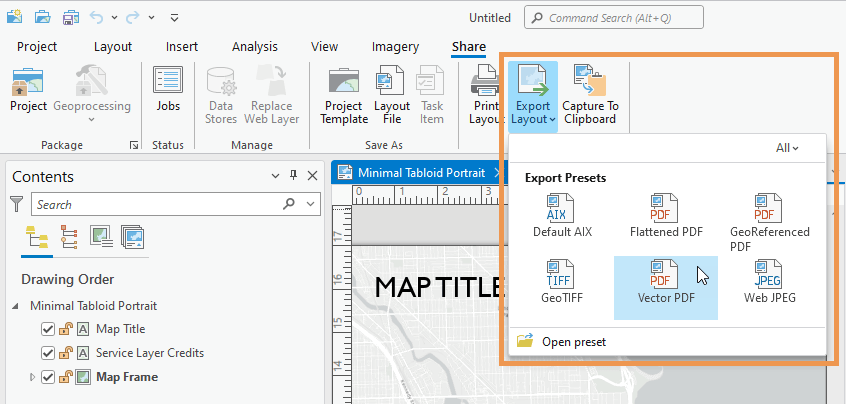The image size is (846, 404).
Task: Open the Jobs status button
Action: (x=168, y=90)
